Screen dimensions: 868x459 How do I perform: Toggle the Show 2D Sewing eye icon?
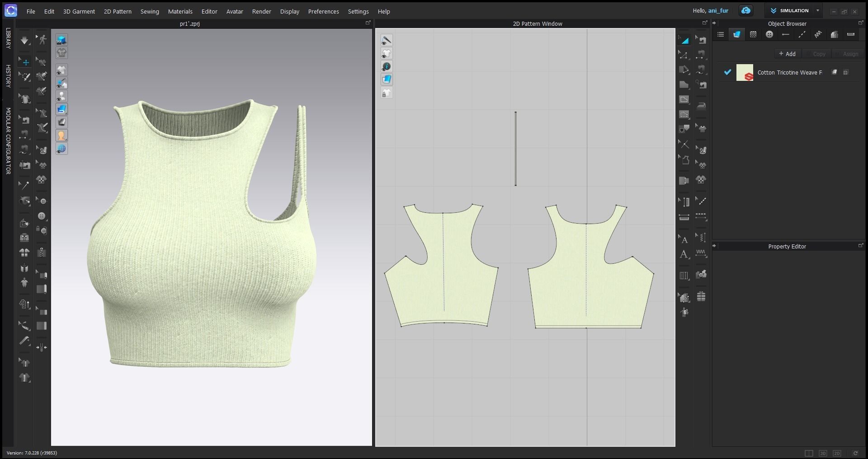coord(387,40)
